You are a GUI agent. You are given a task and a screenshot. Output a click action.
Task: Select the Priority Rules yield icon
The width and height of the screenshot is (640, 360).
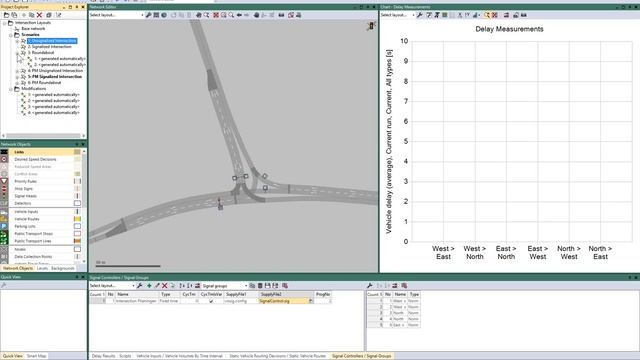4,181
